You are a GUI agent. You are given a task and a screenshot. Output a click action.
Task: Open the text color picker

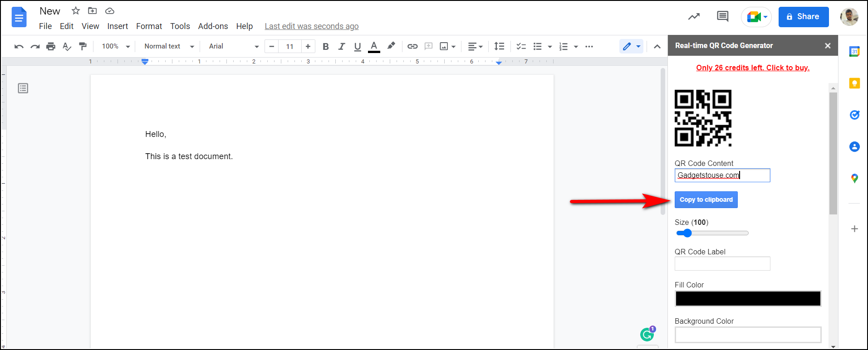pyautogui.click(x=374, y=46)
